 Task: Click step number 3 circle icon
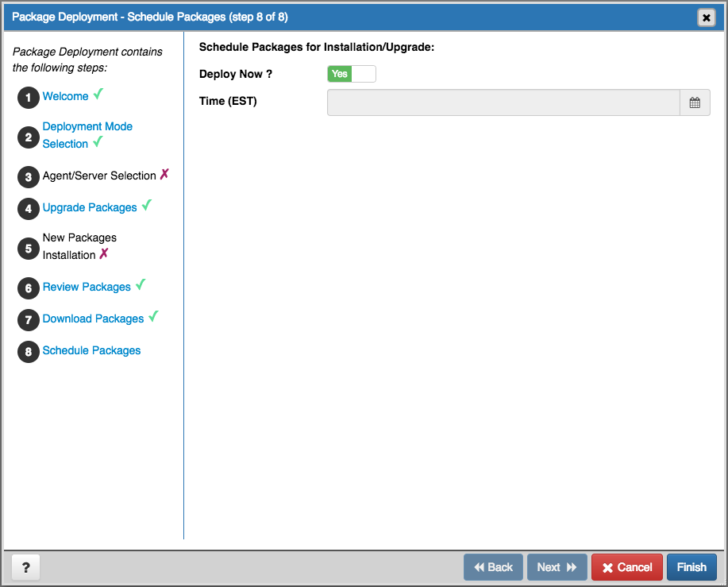[x=29, y=177]
